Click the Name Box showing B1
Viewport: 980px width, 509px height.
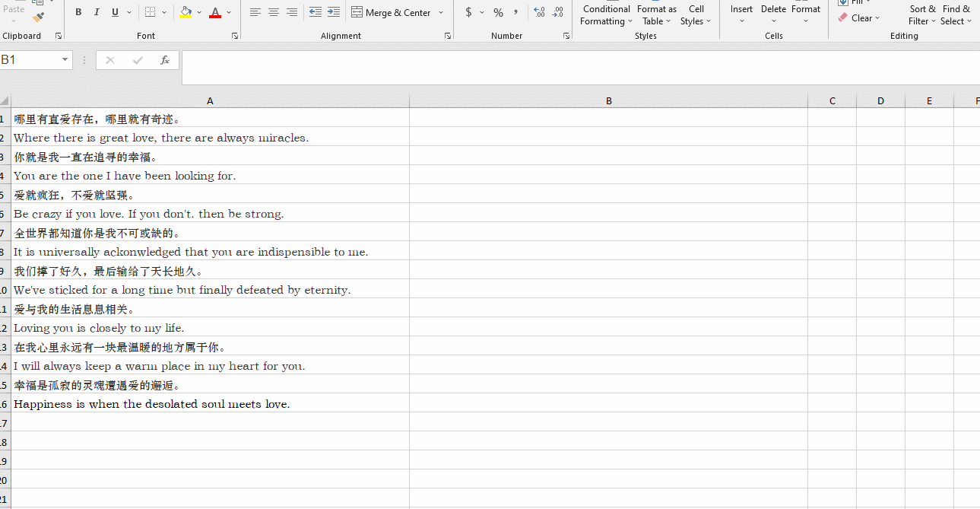(29, 60)
